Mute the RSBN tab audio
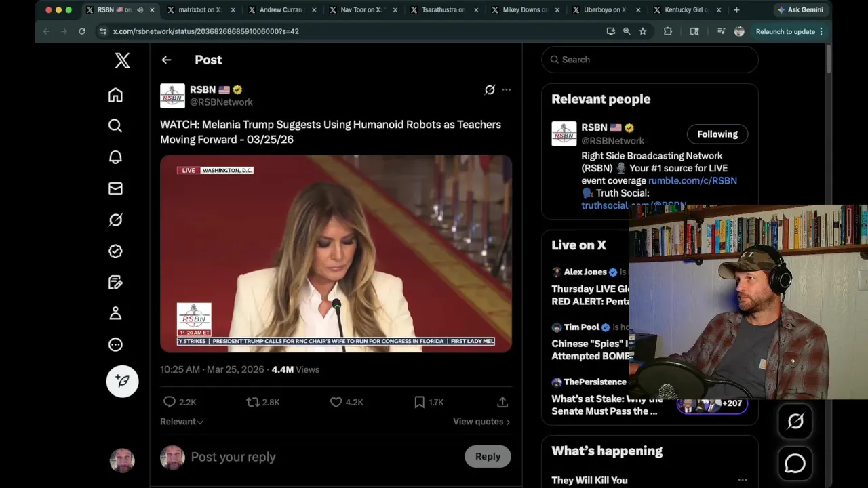The height and width of the screenshot is (488, 868). (140, 10)
